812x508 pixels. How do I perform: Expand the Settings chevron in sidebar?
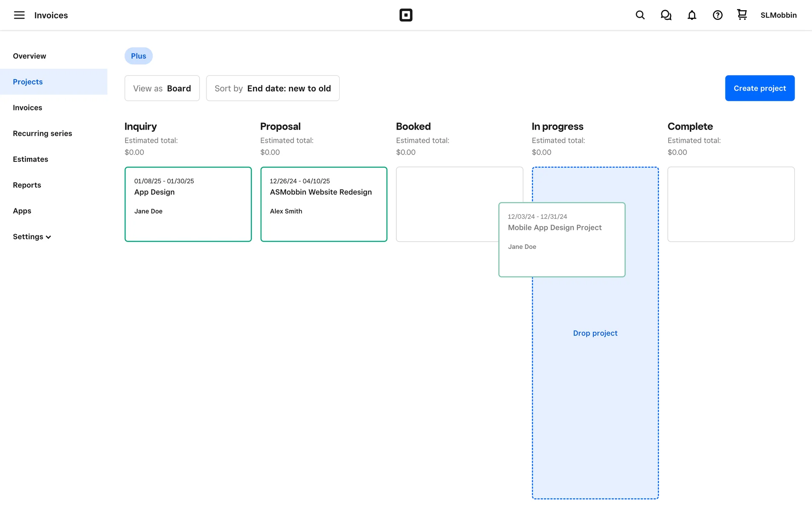(48, 237)
